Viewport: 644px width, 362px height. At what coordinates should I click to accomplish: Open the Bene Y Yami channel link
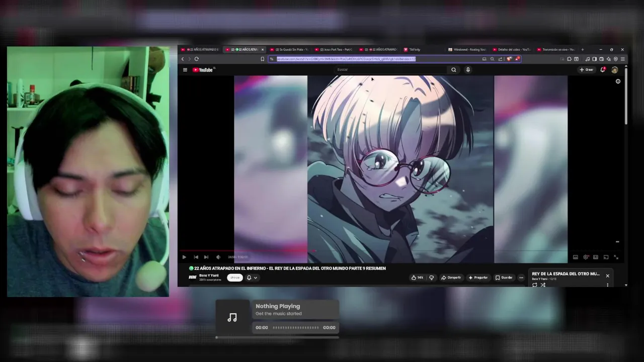(x=209, y=276)
